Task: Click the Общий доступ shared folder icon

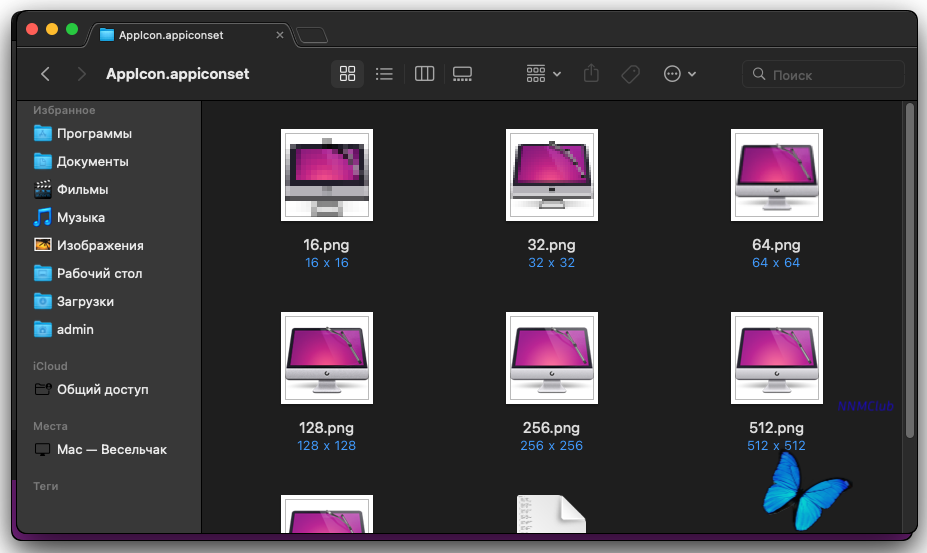Action: click(x=43, y=389)
